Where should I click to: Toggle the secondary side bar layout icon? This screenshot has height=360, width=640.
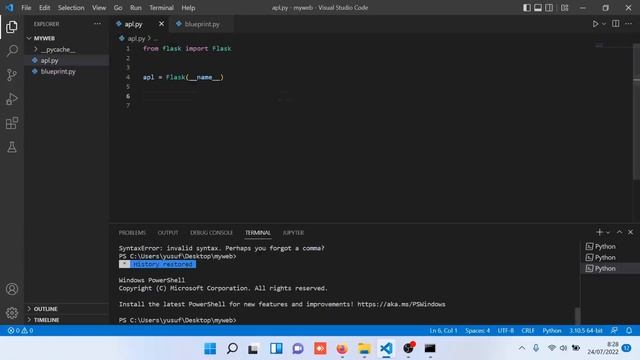point(549,8)
